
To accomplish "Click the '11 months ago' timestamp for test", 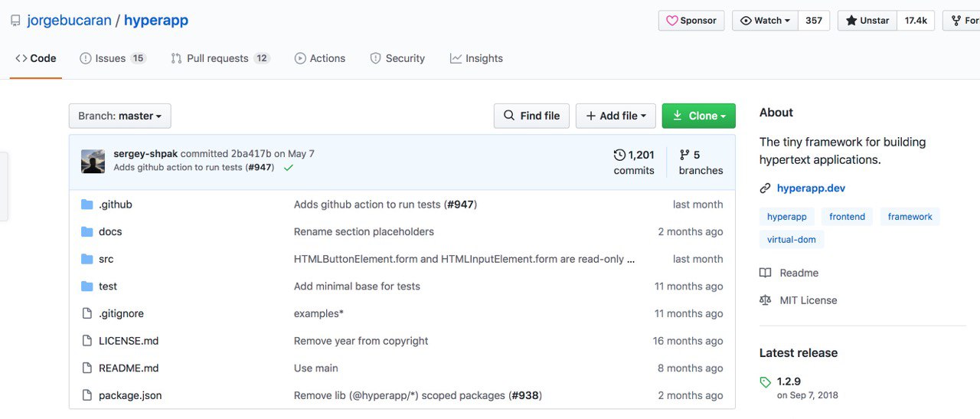I will (688, 286).
